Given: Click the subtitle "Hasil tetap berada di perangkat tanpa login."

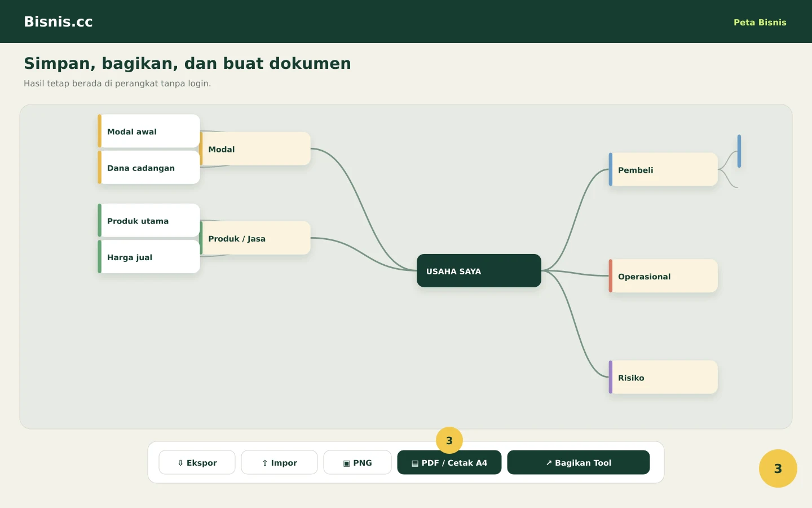Looking at the screenshot, I should 117,84.
